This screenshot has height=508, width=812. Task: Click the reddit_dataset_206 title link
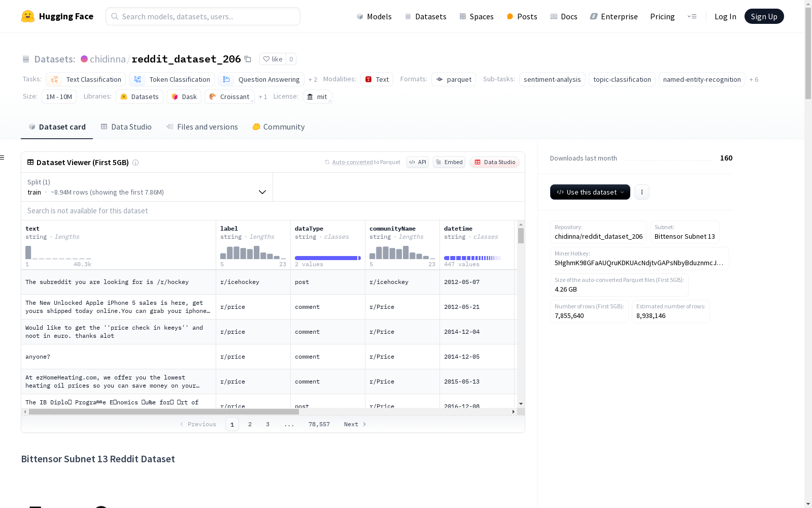(x=186, y=59)
